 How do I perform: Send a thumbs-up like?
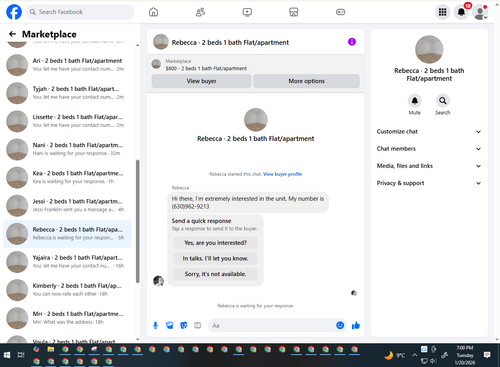click(x=356, y=325)
